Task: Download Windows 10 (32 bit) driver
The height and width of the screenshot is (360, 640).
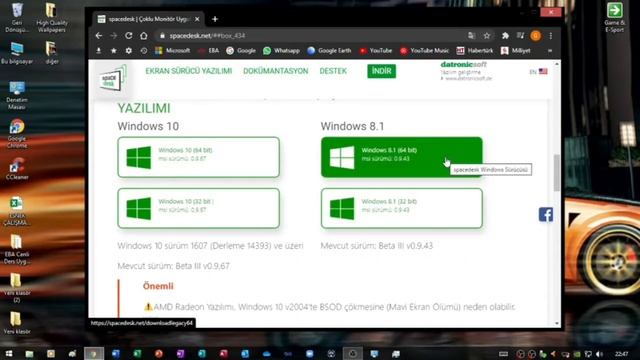Action: (x=198, y=208)
